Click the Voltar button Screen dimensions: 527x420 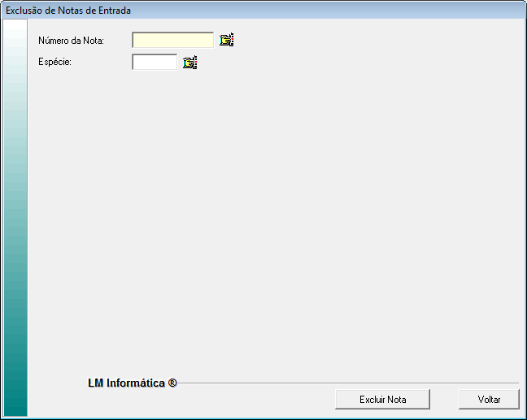489,400
